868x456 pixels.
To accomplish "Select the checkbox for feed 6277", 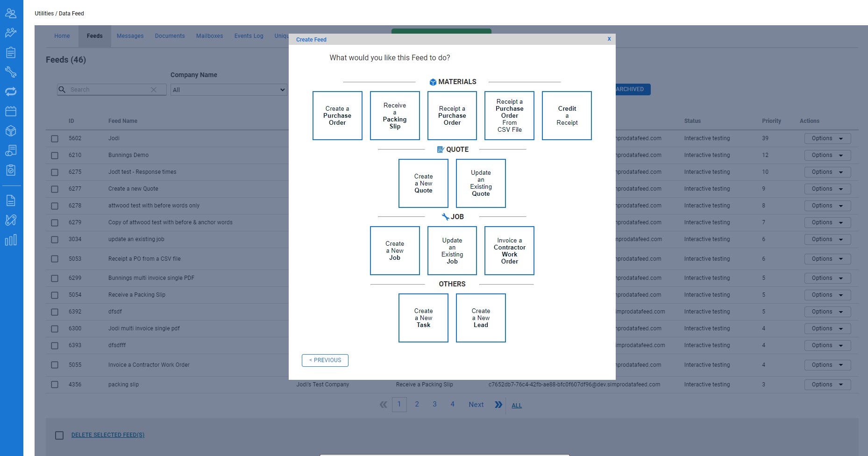I will (x=55, y=189).
